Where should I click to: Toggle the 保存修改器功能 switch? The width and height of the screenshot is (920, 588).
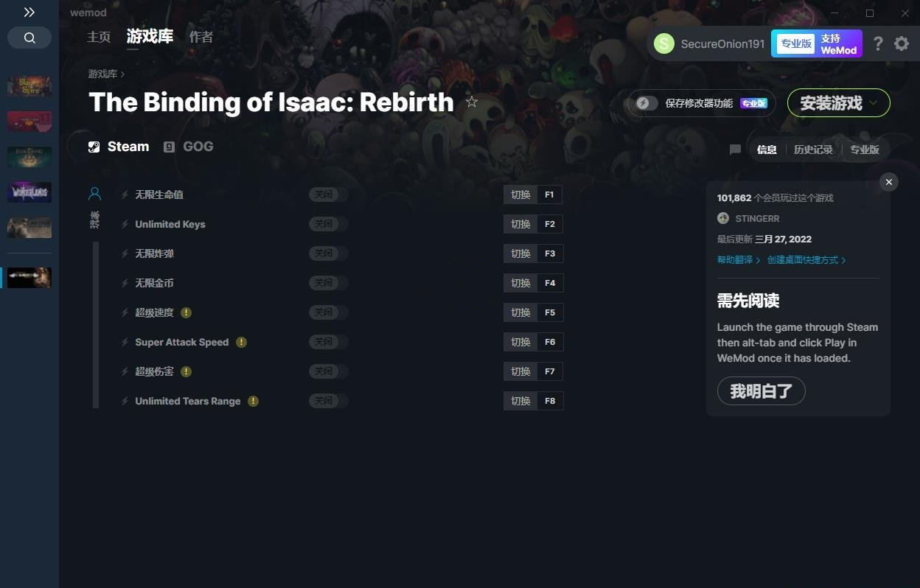[x=647, y=103]
